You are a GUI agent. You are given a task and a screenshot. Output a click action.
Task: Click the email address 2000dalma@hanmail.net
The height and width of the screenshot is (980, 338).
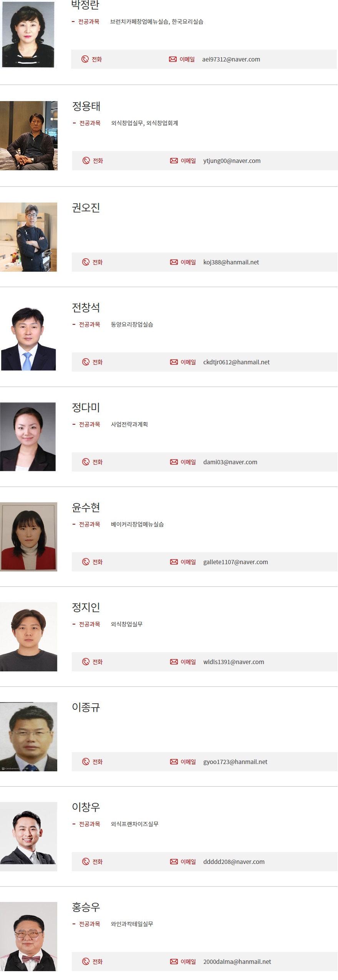(237, 962)
